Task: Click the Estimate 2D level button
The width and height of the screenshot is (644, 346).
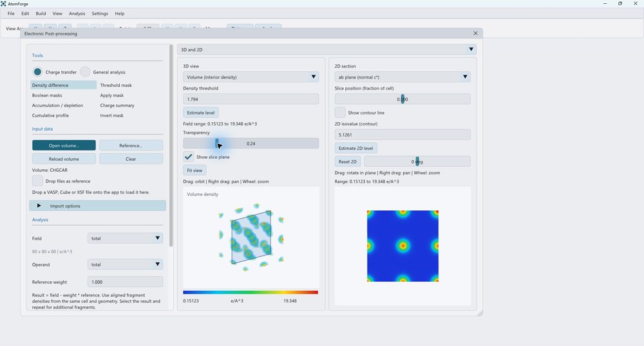Action: point(355,148)
